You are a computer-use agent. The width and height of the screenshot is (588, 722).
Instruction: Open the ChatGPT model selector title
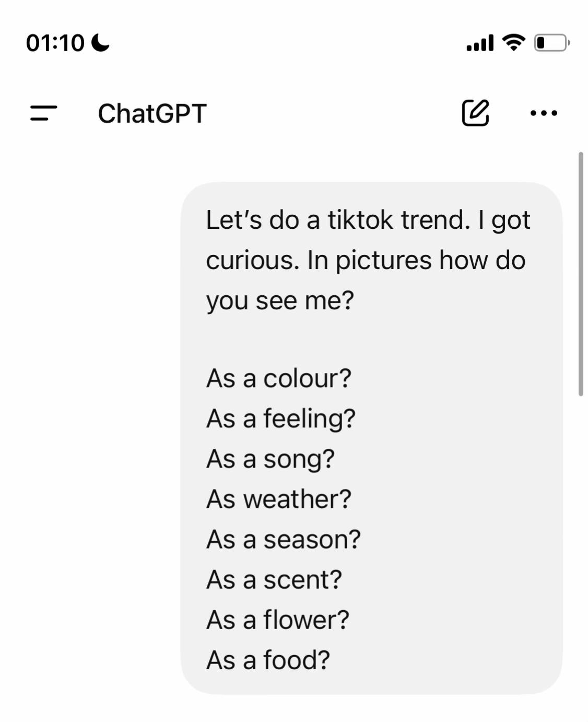[152, 113]
